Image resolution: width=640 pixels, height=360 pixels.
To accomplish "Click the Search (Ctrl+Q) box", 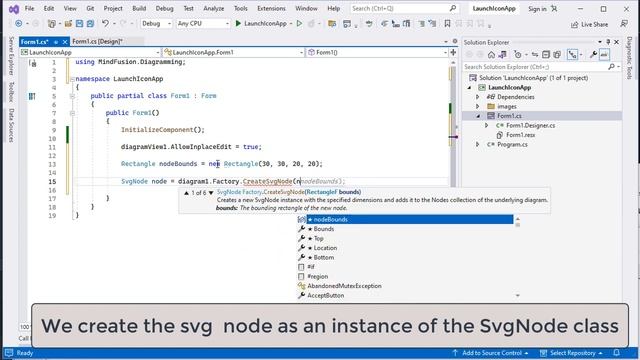I will [404, 8].
